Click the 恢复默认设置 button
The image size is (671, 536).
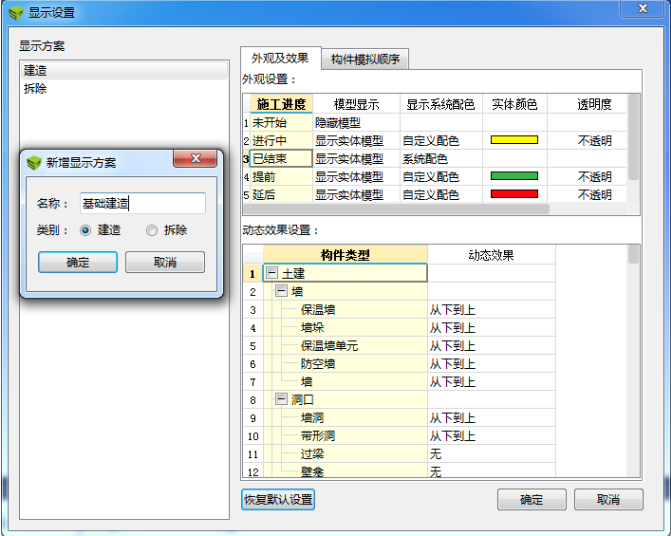(x=278, y=500)
